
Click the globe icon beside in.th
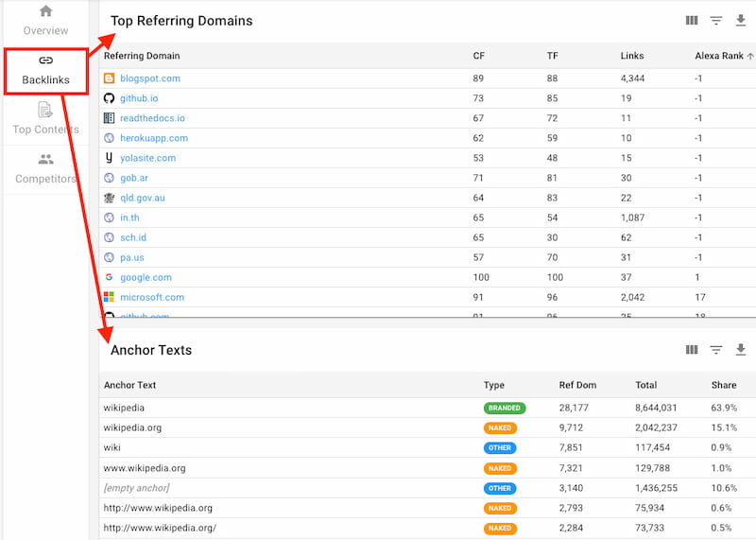click(109, 218)
